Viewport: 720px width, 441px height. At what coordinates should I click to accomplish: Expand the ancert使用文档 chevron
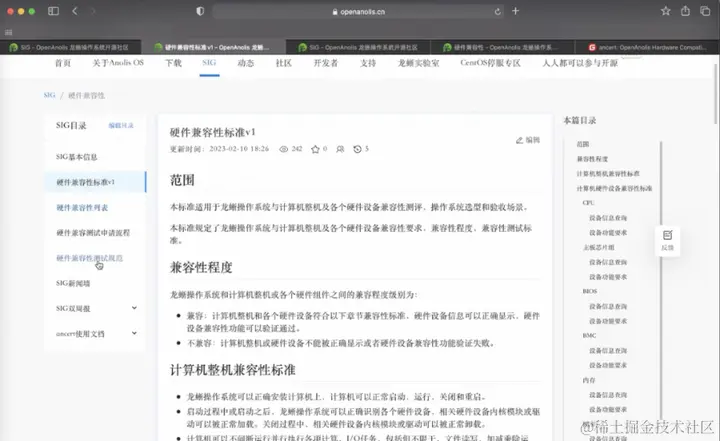(x=134, y=333)
